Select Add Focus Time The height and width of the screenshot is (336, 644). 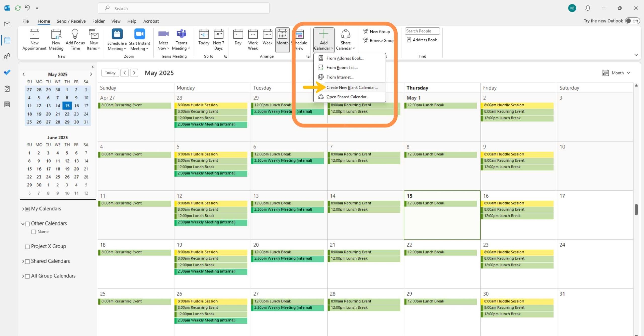tap(75, 39)
